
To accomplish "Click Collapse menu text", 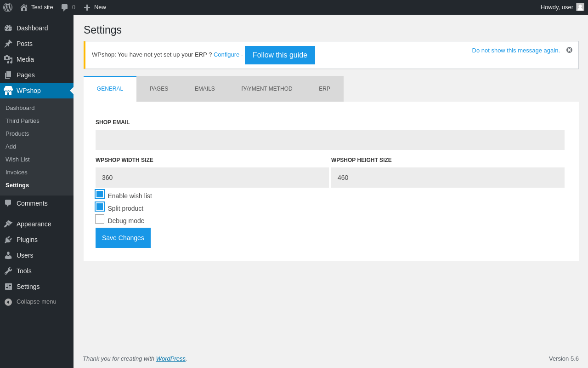I will [36, 302].
